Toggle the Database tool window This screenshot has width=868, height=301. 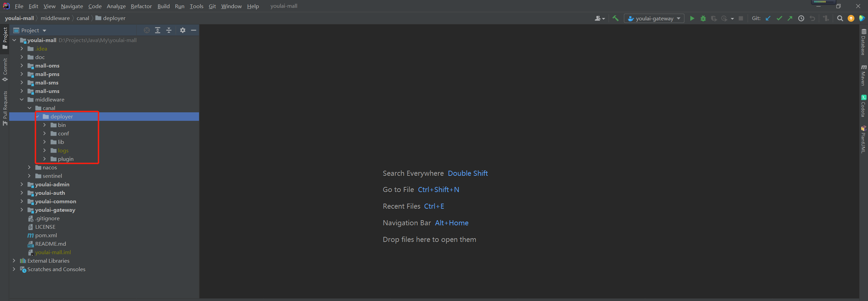click(863, 42)
